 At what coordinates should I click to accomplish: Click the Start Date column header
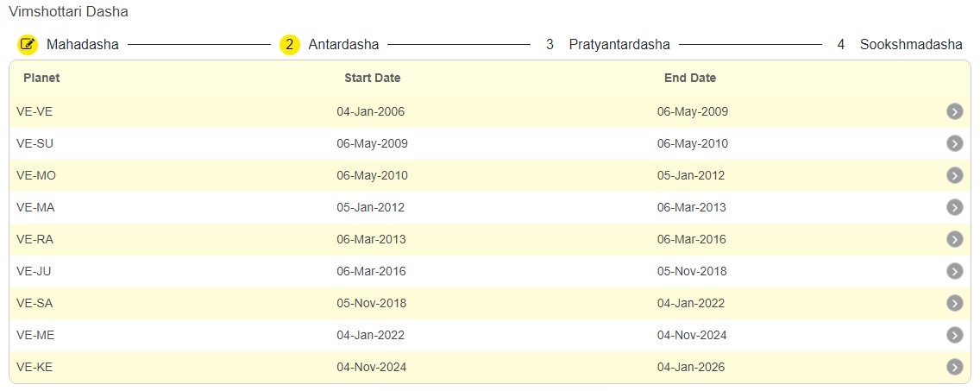[x=372, y=78]
